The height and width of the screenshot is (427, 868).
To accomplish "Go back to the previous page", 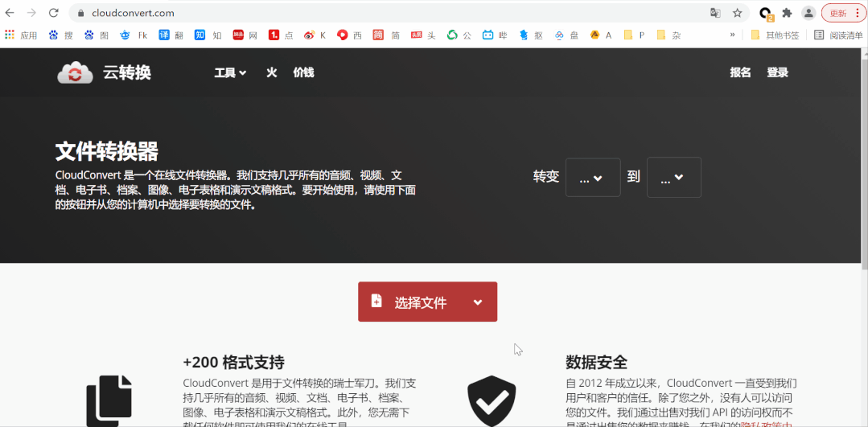I will click(x=10, y=13).
